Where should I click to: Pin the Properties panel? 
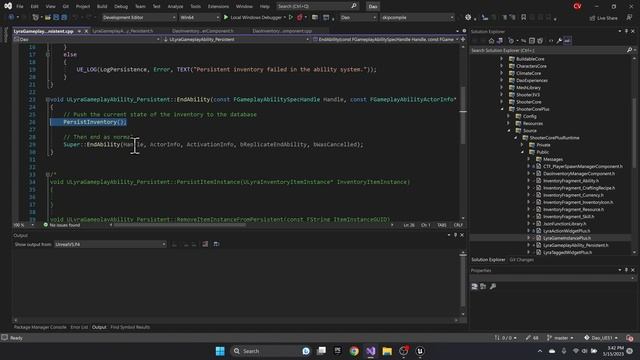tap(627, 270)
